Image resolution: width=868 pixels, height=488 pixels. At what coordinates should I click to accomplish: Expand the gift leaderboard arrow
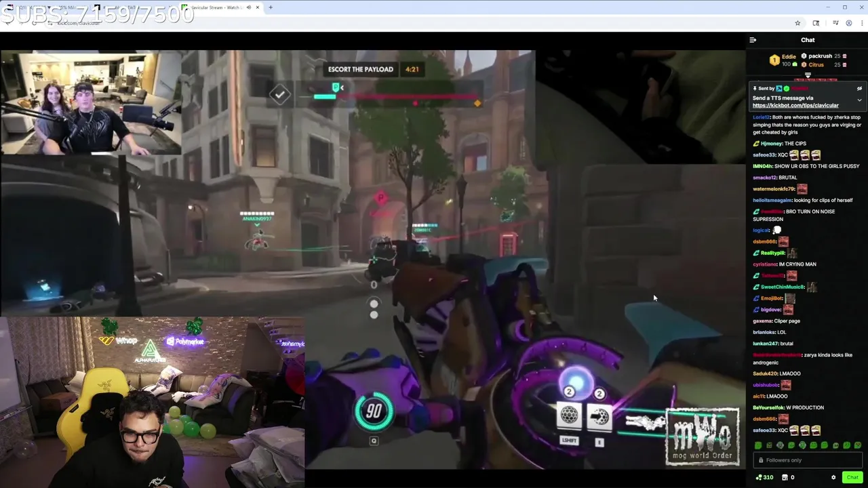coord(808,75)
